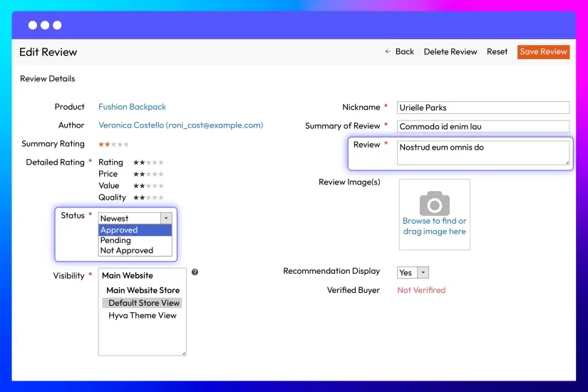Screen dimensions: 588x392
Task: Click the Summary Rating stars
Action: pos(113,144)
